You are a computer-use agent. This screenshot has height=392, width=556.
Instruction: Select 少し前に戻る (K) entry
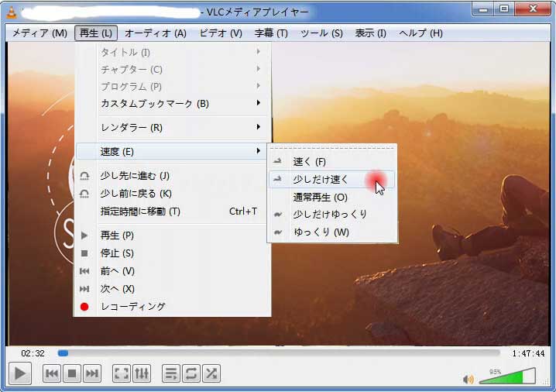173,194
